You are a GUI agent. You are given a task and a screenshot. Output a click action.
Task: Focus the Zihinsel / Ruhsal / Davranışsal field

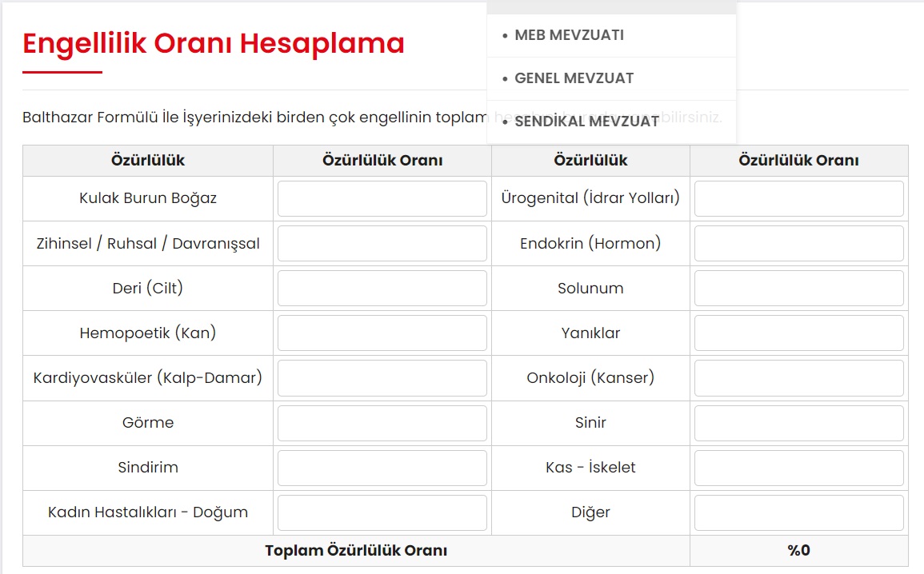pyautogui.click(x=382, y=244)
